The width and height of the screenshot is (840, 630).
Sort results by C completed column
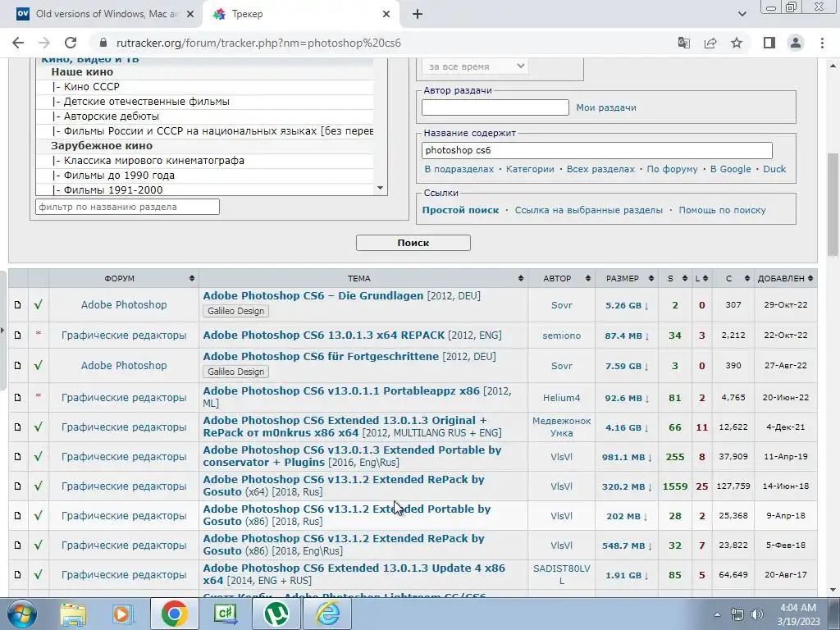coord(733,279)
